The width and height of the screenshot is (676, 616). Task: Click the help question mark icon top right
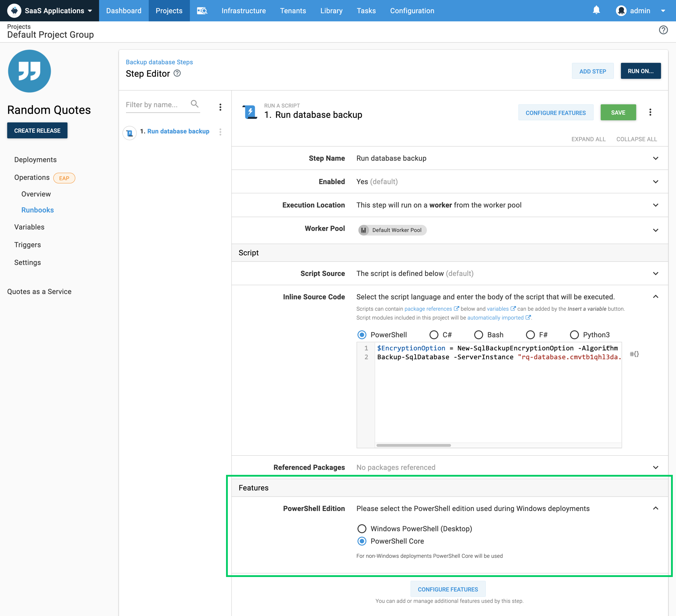[x=663, y=30]
